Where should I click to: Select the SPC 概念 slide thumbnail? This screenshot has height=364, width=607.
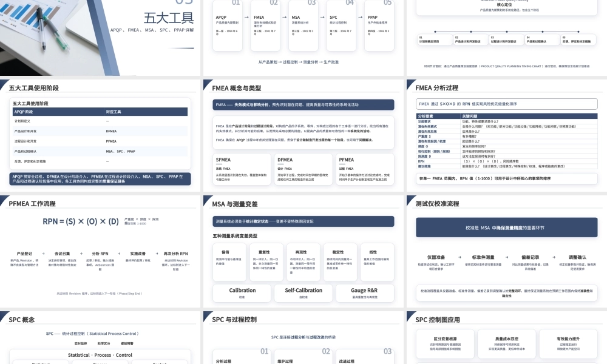[x=100, y=338]
